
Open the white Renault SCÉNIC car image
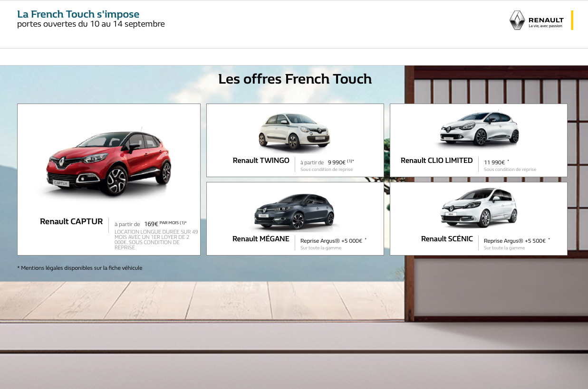479,208
